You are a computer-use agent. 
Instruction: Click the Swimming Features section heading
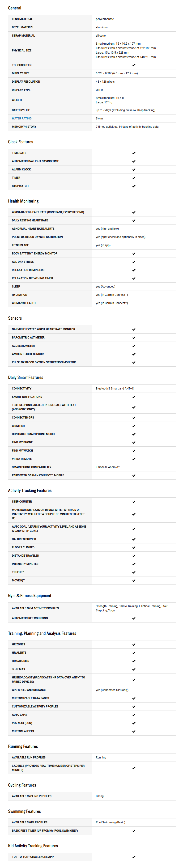click(x=24, y=811)
